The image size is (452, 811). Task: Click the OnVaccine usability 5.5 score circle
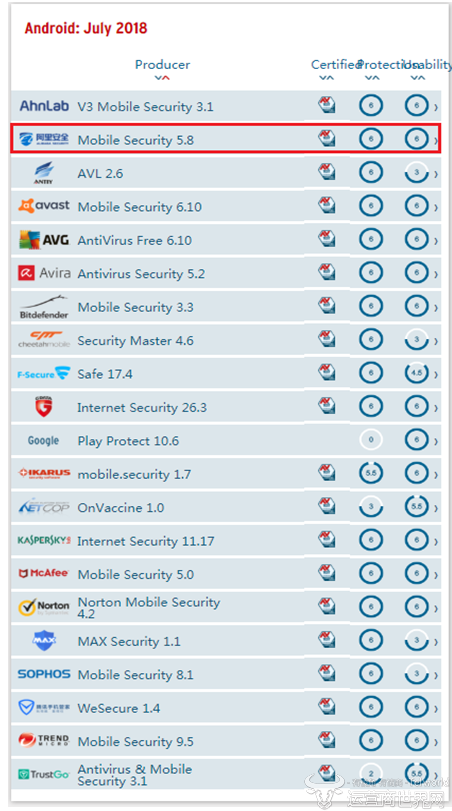(x=416, y=507)
